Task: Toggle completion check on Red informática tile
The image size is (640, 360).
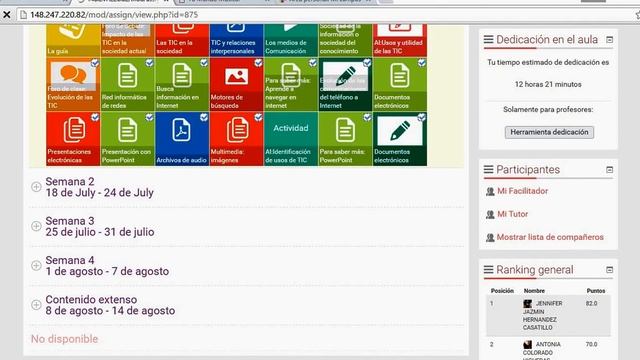Action: [149, 63]
